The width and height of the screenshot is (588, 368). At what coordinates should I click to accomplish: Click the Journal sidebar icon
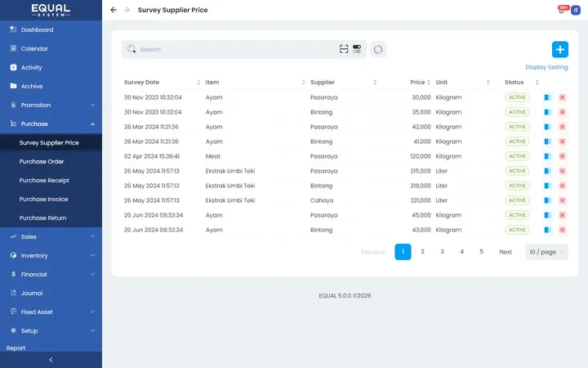coord(13,293)
